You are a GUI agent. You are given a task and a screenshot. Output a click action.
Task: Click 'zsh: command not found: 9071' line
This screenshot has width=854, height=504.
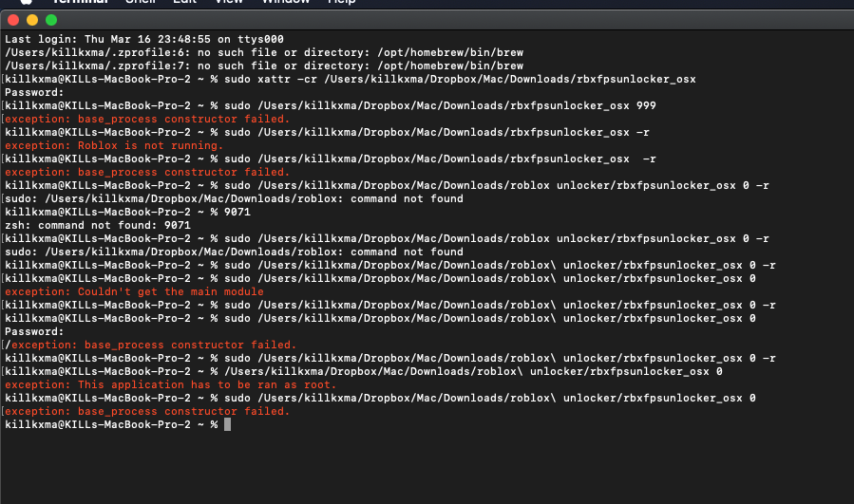[98, 225]
